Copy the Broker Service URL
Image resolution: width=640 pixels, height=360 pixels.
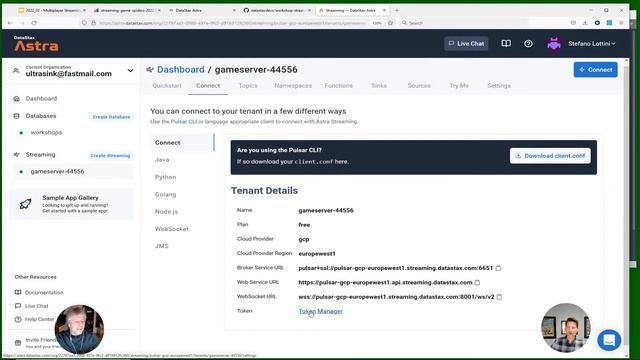(498, 268)
